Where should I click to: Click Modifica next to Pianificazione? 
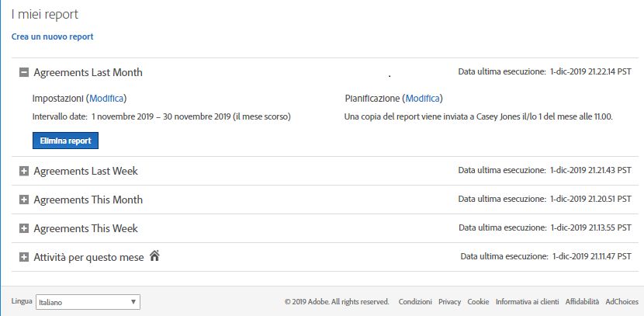click(423, 99)
